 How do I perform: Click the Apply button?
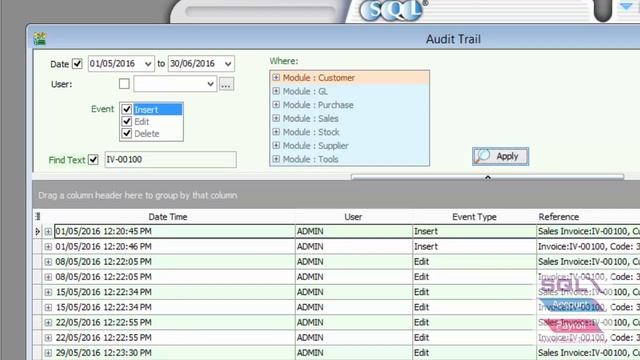pos(500,156)
